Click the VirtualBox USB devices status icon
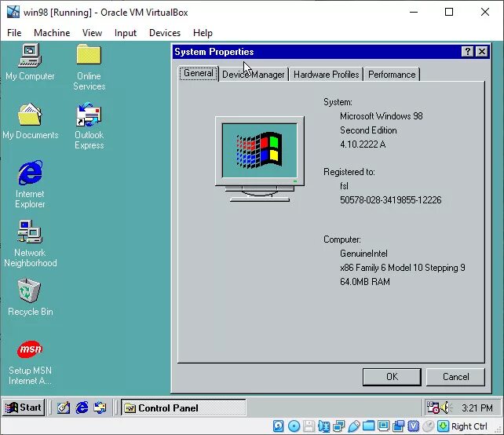Image resolution: width=504 pixels, height=435 pixels. pos(353,426)
